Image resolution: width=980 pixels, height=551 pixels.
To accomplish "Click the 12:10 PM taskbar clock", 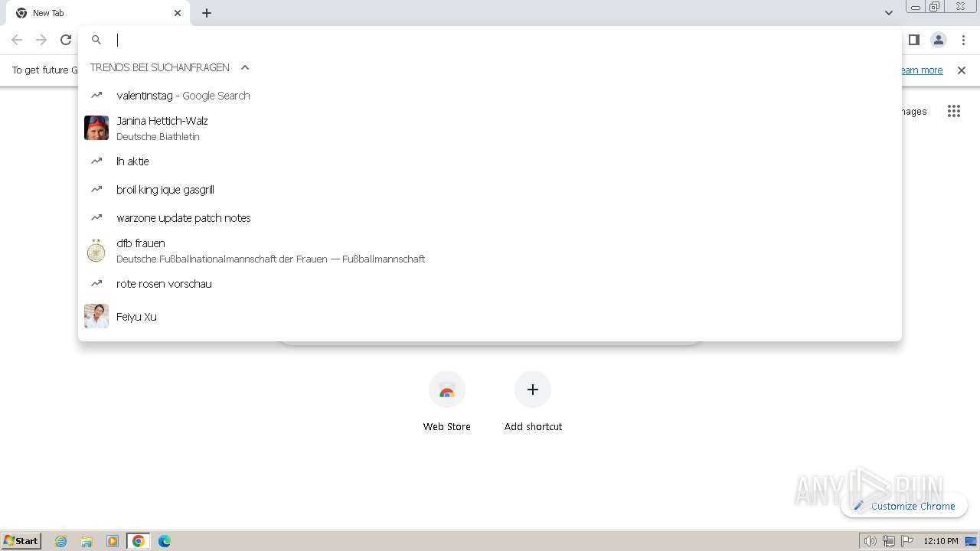I will pos(941,541).
